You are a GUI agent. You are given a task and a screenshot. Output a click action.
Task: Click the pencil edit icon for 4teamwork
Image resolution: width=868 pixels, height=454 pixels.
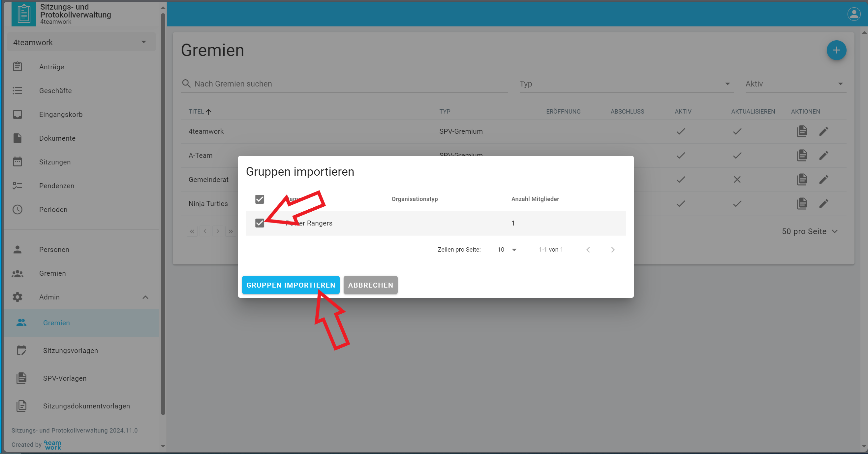coord(823,131)
